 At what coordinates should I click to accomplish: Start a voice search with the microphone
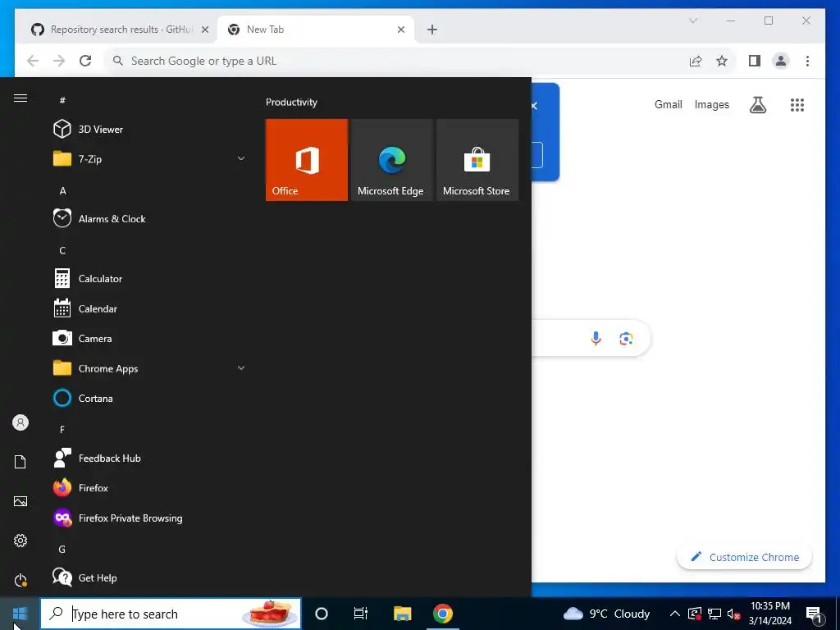pyautogui.click(x=596, y=338)
